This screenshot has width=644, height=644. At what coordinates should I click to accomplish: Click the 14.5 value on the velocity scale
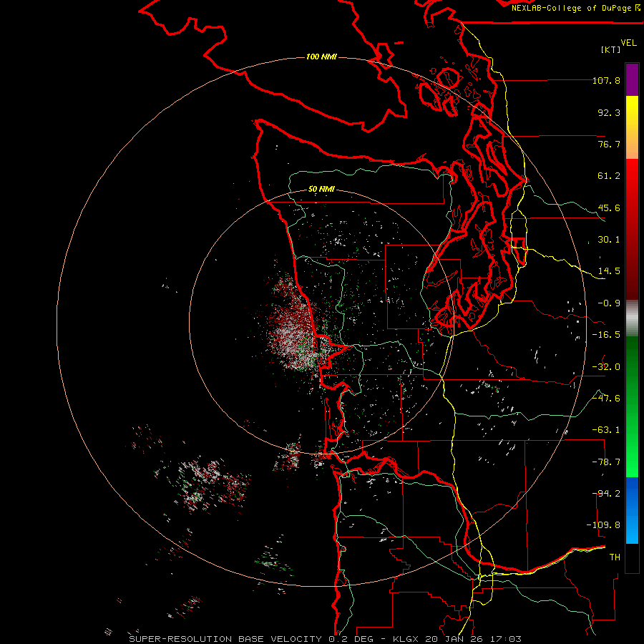[609, 271]
